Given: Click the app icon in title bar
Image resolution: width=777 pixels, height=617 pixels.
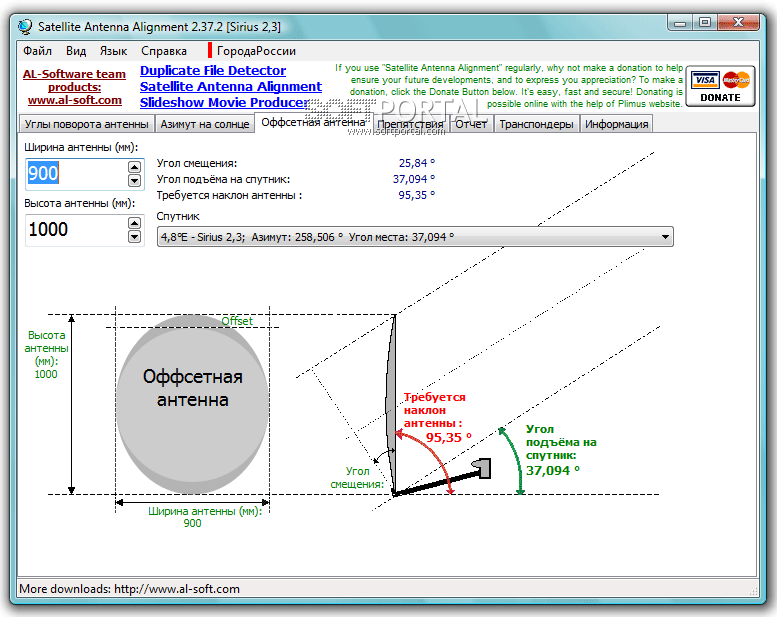Looking at the screenshot, I should point(25,26).
